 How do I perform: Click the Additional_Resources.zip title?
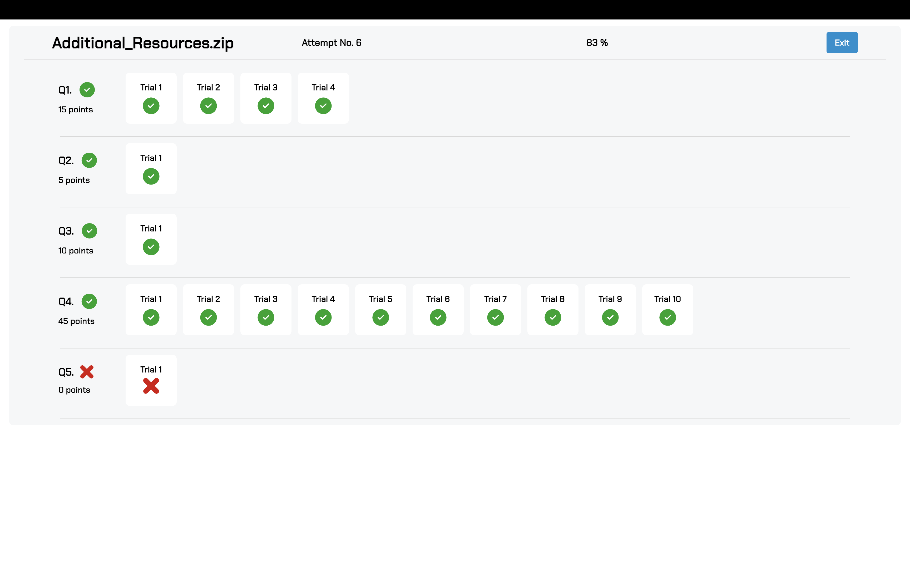pos(142,43)
